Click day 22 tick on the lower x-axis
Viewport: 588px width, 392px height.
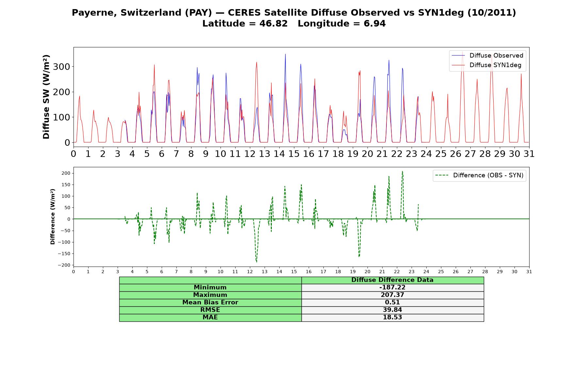(397, 272)
